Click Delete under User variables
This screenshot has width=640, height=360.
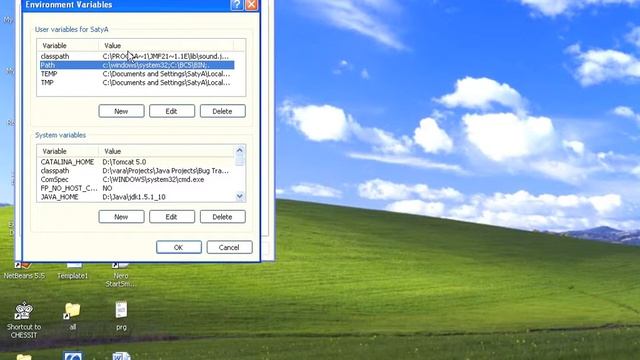[x=222, y=111]
